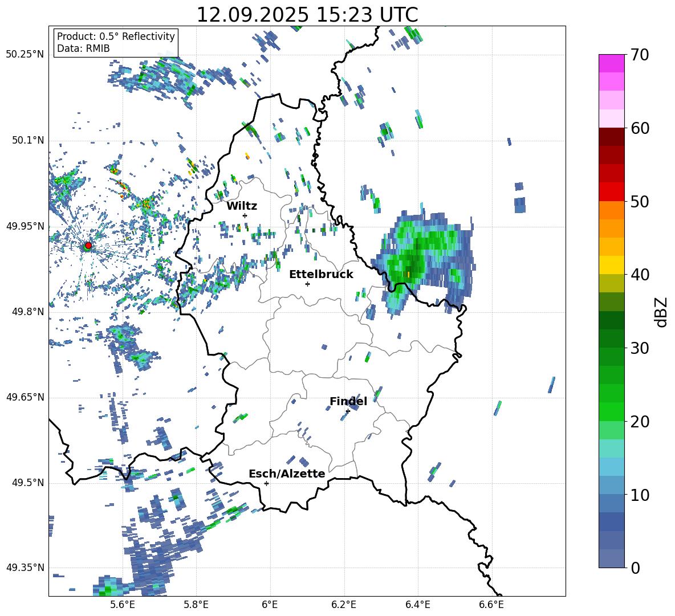Click the 49.5°N latitude label
The height and width of the screenshot is (616, 675).
28,483
